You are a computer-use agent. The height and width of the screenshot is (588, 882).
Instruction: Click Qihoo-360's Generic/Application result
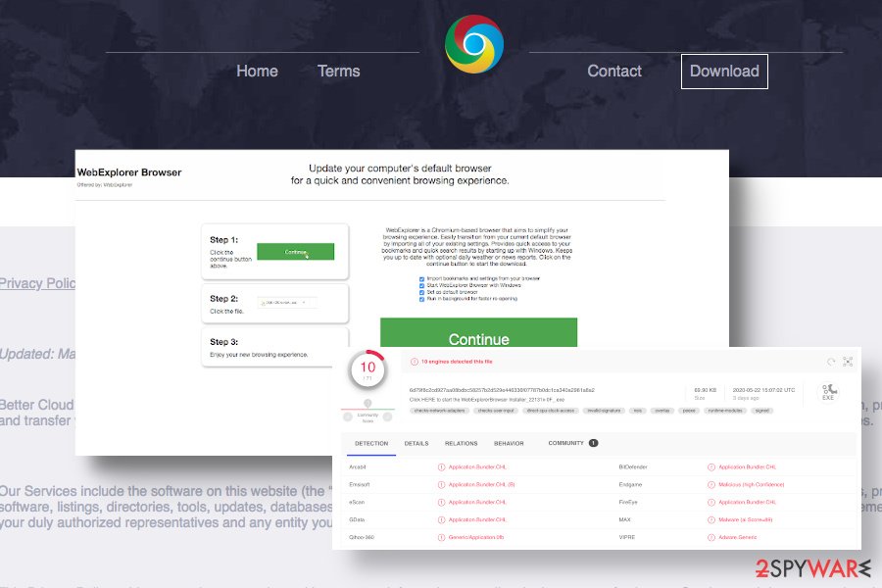pyautogui.click(x=476, y=537)
